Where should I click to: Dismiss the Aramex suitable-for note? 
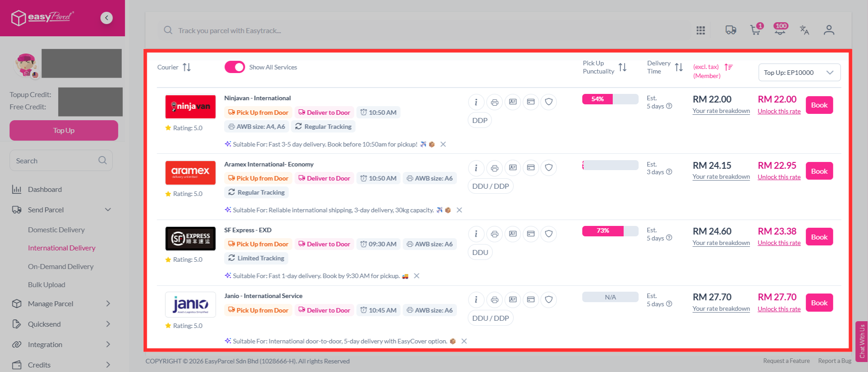[459, 210]
